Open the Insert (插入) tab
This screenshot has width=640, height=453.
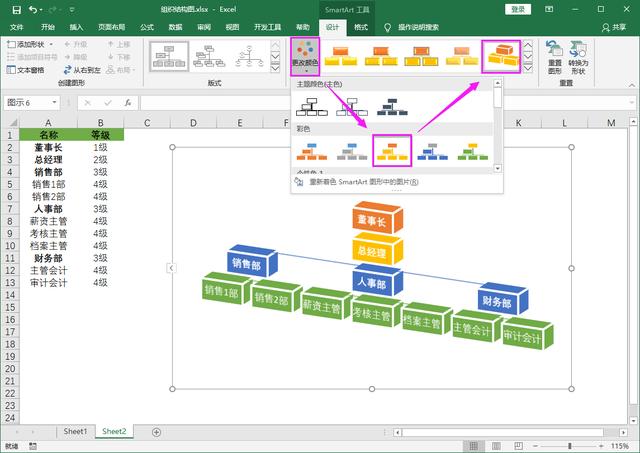[x=76, y=27]
